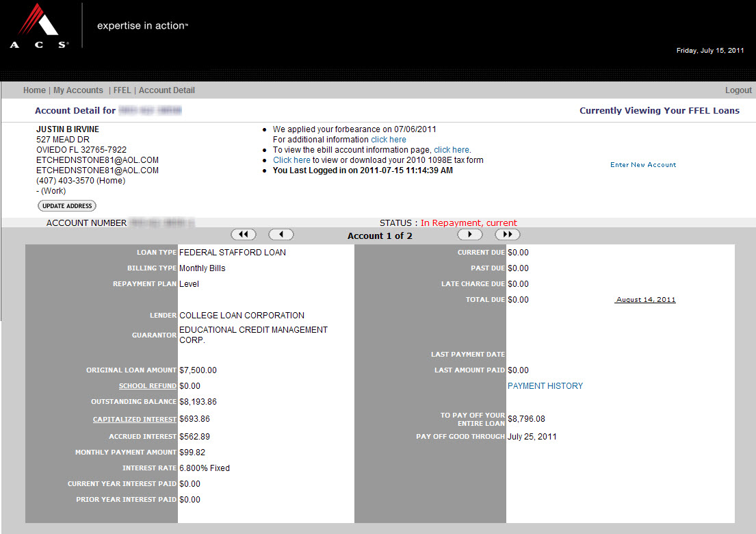Click the Capitalized Interest label link
This screenshot has width=756, height=534.
pos(135,420)
